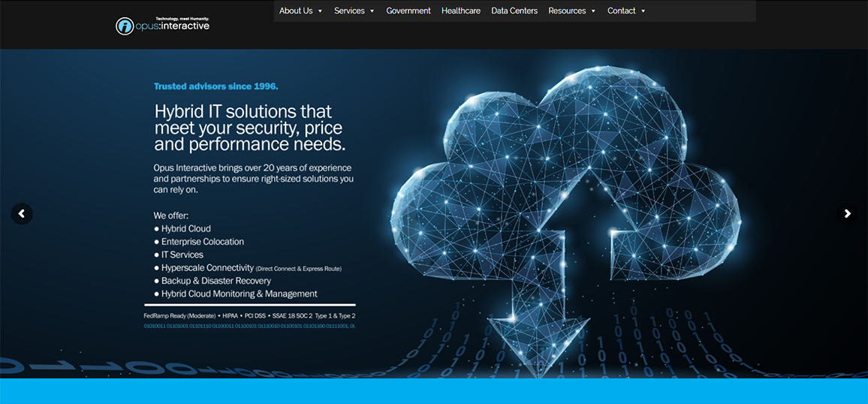Click the 'Hybrid Cloud' list item
This screenshot has width=868, height=404.
pyautogui.click(x=182, y=228)
